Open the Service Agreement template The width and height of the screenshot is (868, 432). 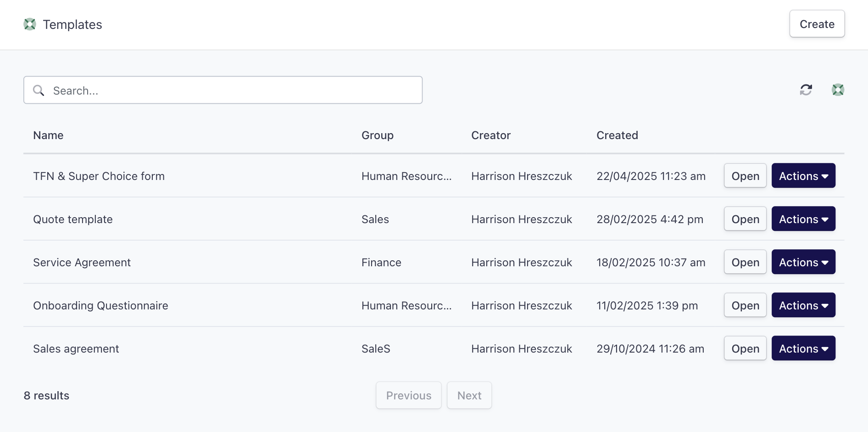[x=745, y=262]
